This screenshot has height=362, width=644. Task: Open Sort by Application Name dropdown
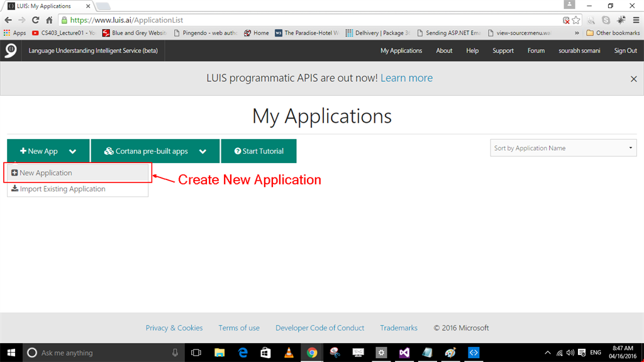coord(563,148)
